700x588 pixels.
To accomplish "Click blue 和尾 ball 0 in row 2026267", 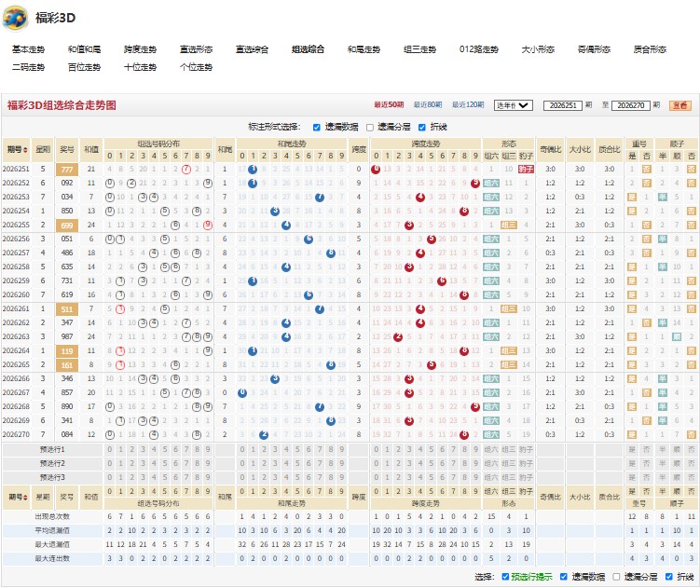I will click(242, 393).
